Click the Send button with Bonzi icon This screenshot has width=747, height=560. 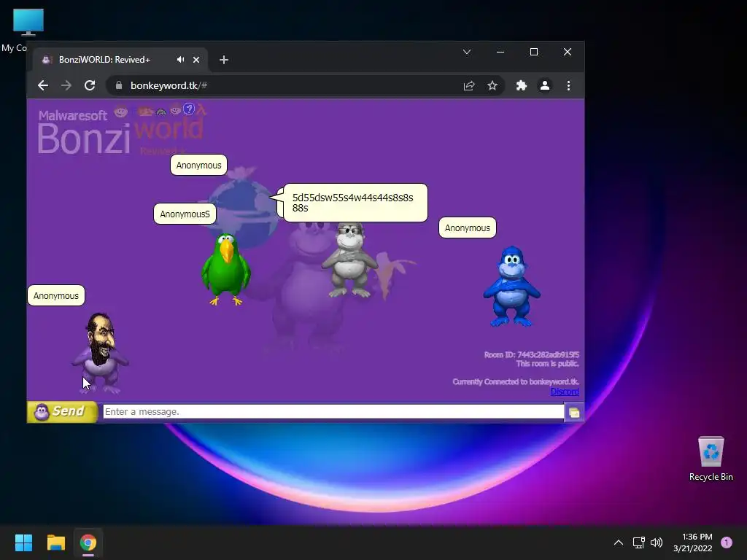click(x=63, y=411)
